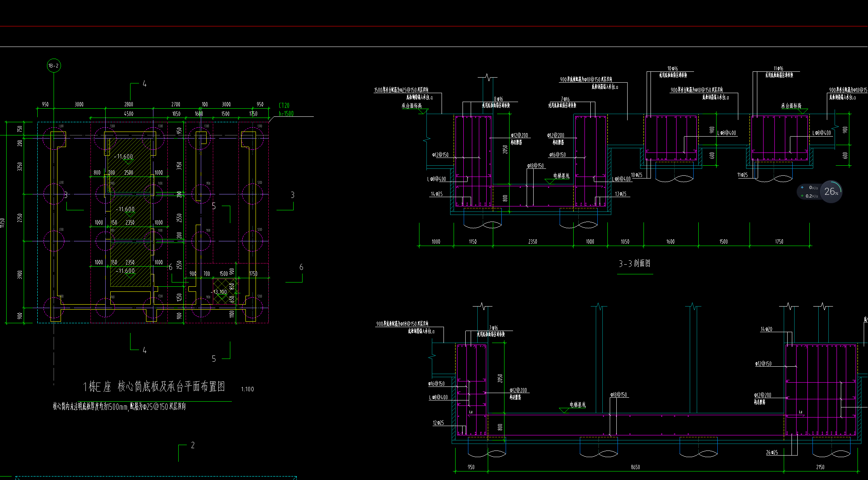Click the 2800 dimension at plan top

pos(129,104)
